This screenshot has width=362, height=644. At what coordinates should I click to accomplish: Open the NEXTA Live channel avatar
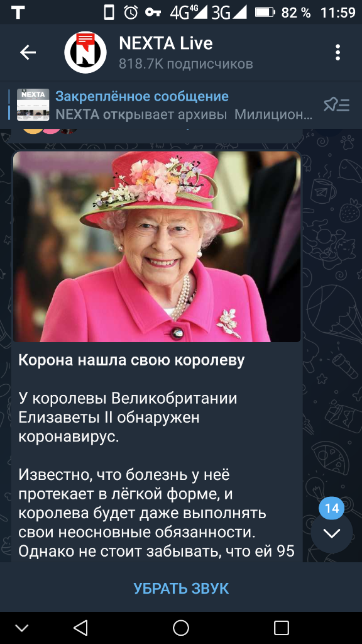[85, 53]
